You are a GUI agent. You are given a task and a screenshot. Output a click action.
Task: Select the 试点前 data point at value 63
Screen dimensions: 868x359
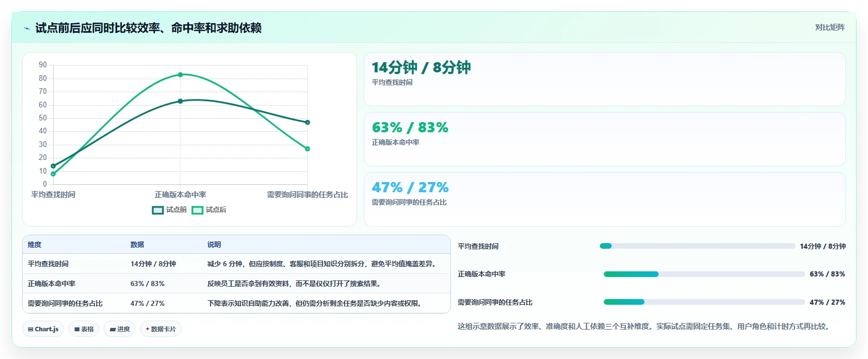coord(180,101)
